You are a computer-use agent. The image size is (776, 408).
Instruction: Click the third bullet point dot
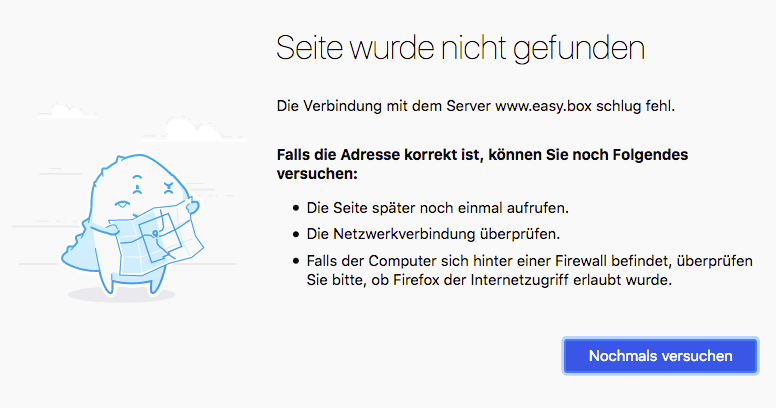tap(296, 260)
